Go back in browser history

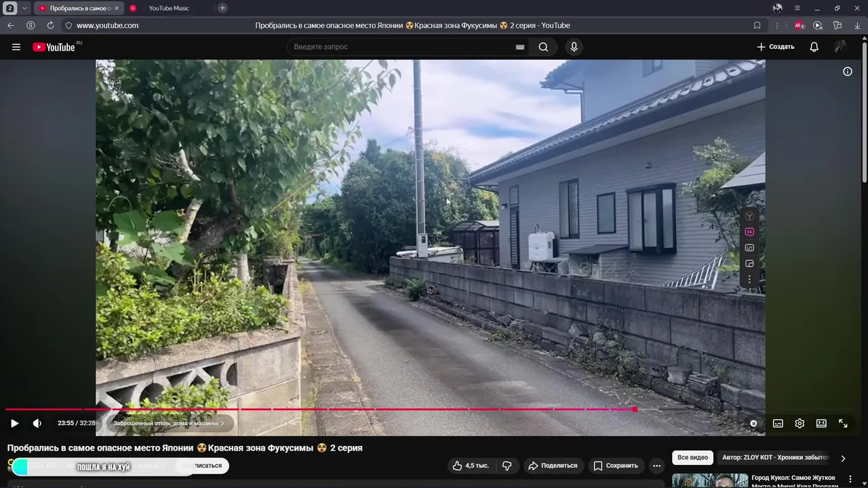click(10, 25)
